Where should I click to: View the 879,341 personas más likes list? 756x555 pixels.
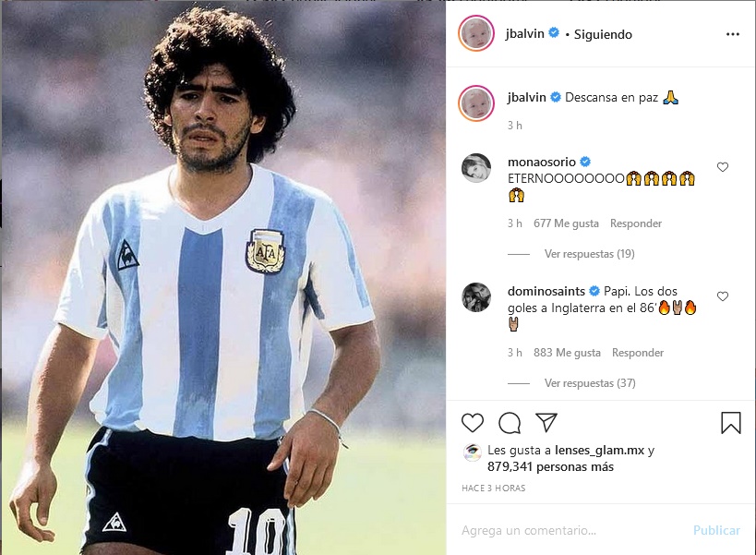click(550, 466)
